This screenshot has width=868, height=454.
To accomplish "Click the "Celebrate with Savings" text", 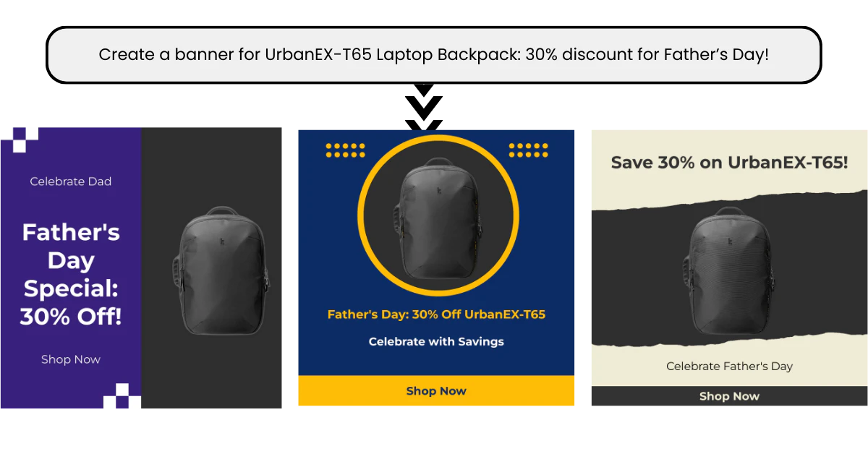I will [436, 341].
